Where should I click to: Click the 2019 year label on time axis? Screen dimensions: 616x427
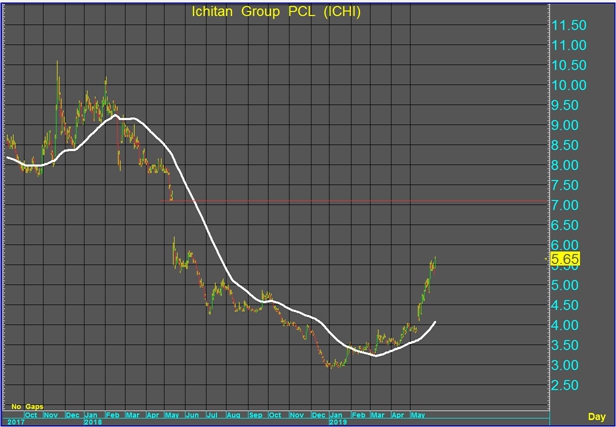point(338,422)
